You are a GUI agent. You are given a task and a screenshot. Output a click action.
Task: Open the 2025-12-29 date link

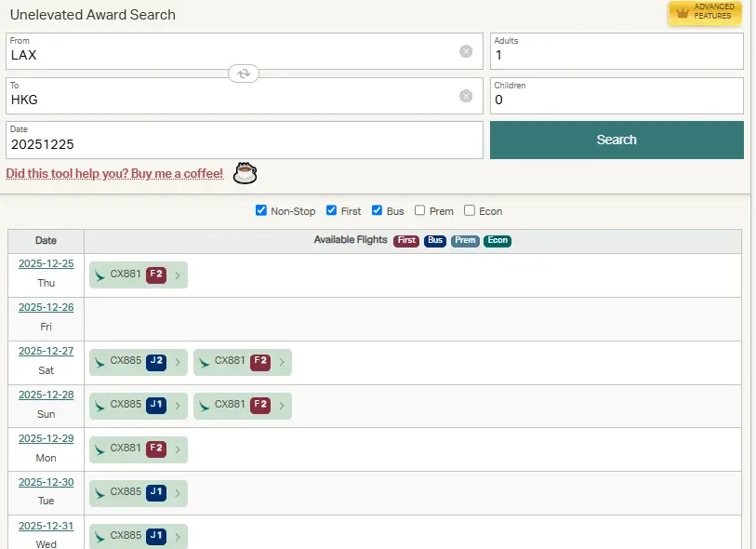coord(46,438)
